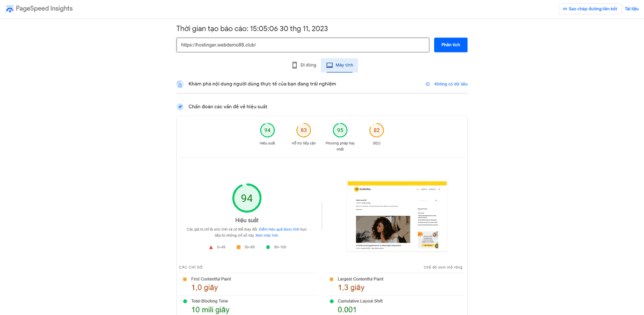The height and width of the screenshot is (315, 644).
Task: Click Chẩn đoán các vấn đề về hiệu suất
Action: 228,107
